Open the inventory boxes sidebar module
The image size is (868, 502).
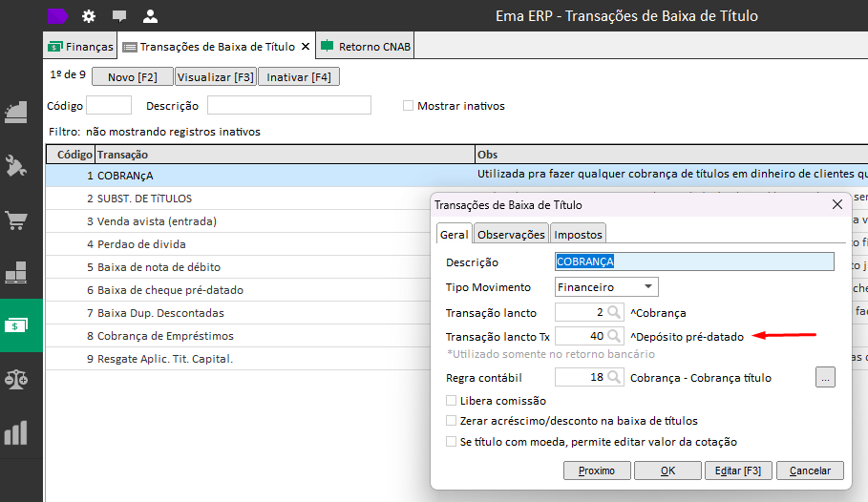pyautogui.click(x=15, y=272)
